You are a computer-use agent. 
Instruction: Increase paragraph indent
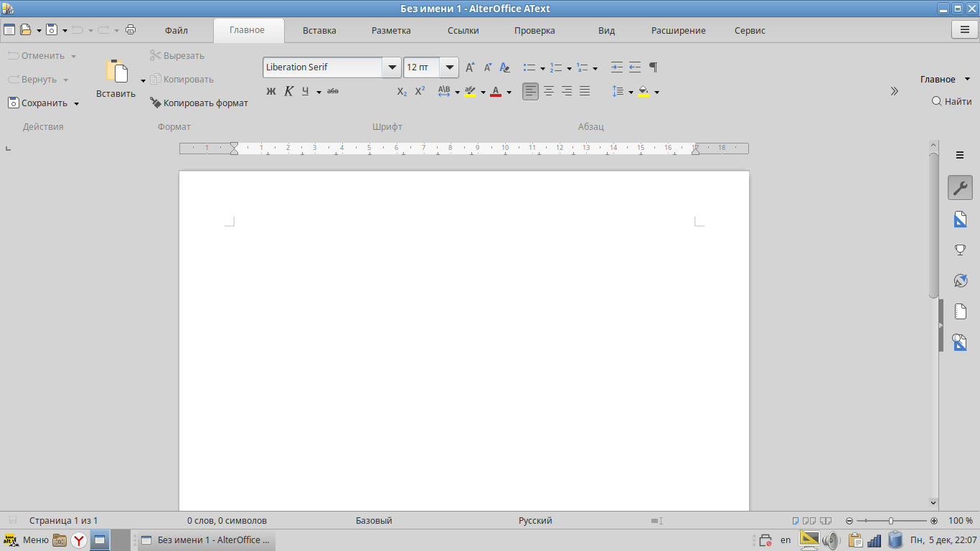[x=617, y=67]
